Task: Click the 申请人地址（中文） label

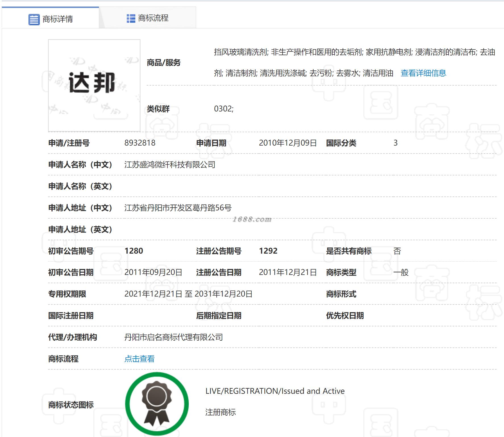Action: [x=80, y=208]
